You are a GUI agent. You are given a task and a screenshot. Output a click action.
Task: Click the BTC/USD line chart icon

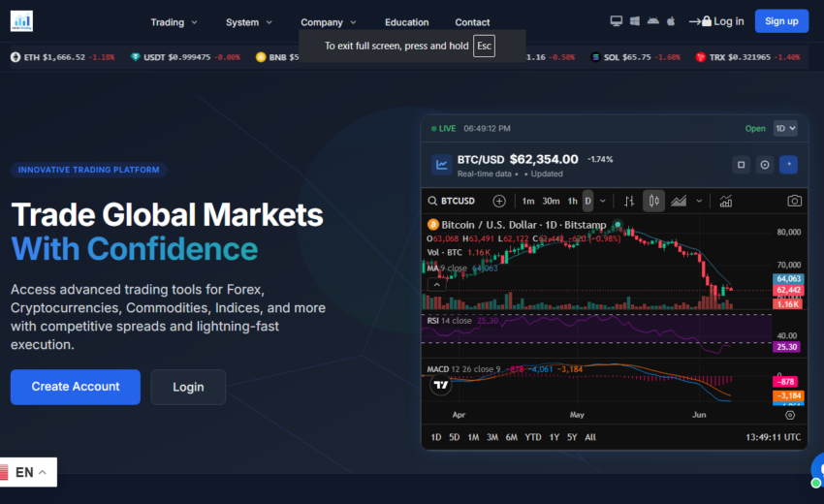pos(441,165)
